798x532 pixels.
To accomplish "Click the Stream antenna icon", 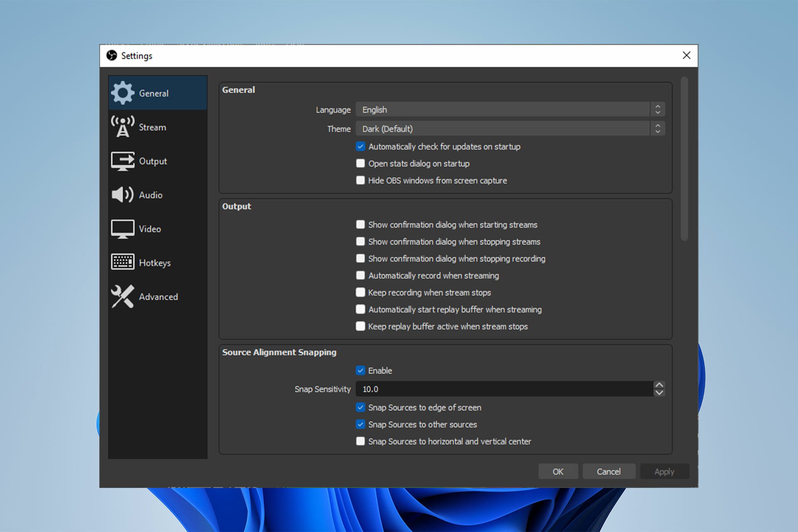I will (123, 127).
